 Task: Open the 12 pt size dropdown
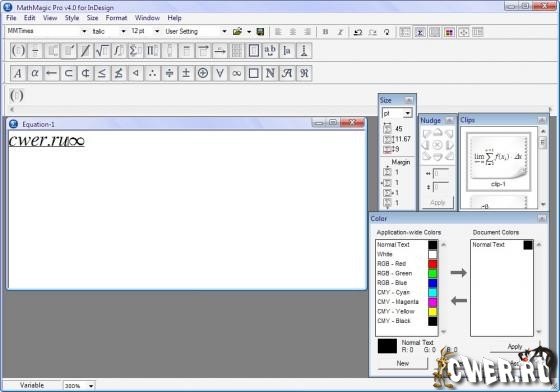[x=157, y=31]
